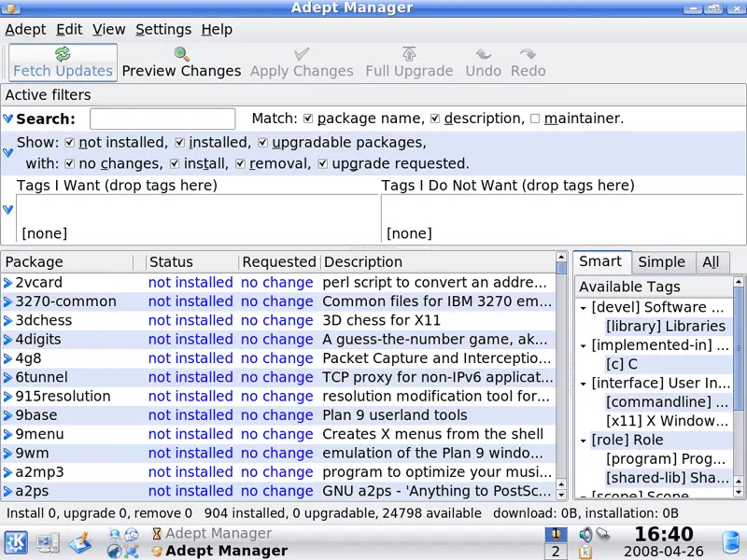Expand the 915resolution package row arrow

click(7, 397)
